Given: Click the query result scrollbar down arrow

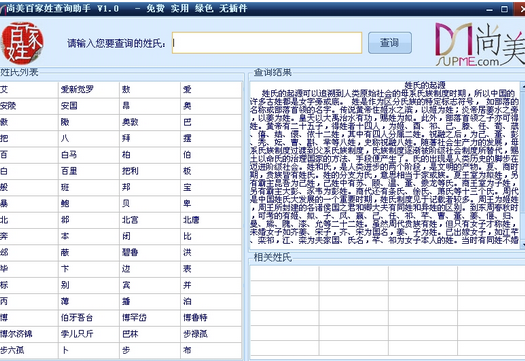Looking at the screenshot, I should 523,245.
